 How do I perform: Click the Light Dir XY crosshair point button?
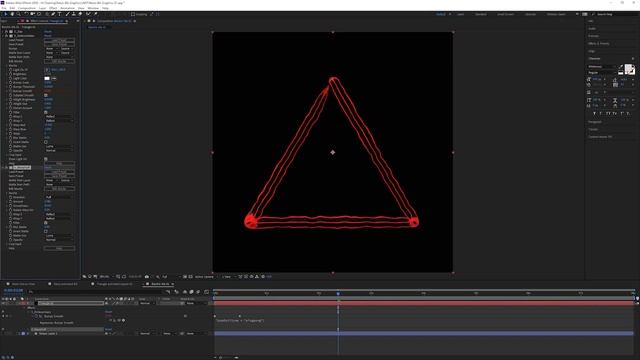coord(47,70)
